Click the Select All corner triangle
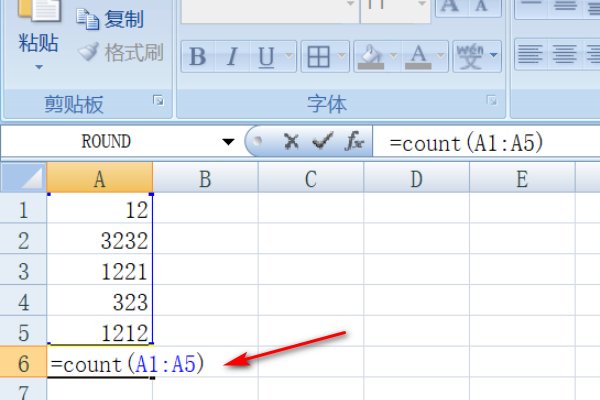 point(24,178)
